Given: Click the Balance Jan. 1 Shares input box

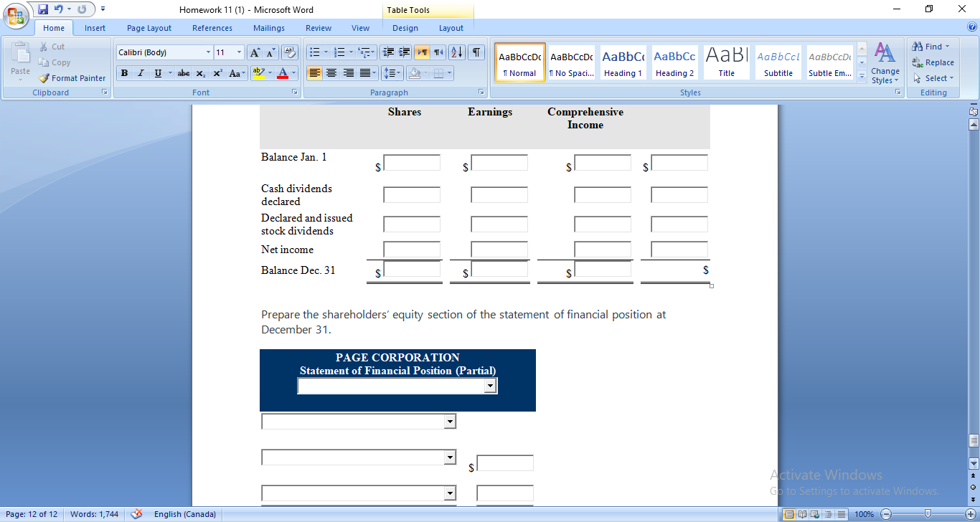Looking at the screenshot, I should pos(412,163).
